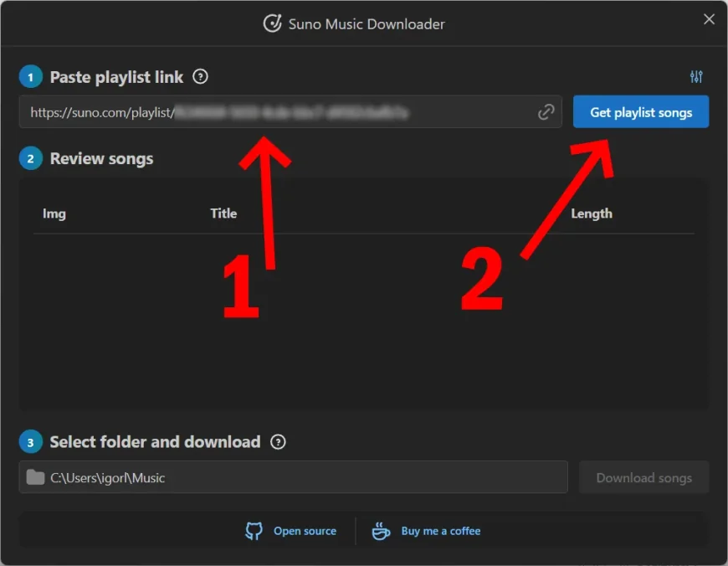Click the folder icon in the download path
Image resolution: width=728 pixels, height=566 pixels.
pos(35,477)
